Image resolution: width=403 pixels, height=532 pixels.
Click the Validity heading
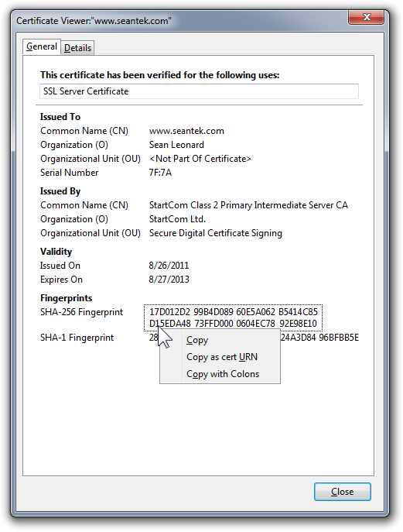click(56, 252)
